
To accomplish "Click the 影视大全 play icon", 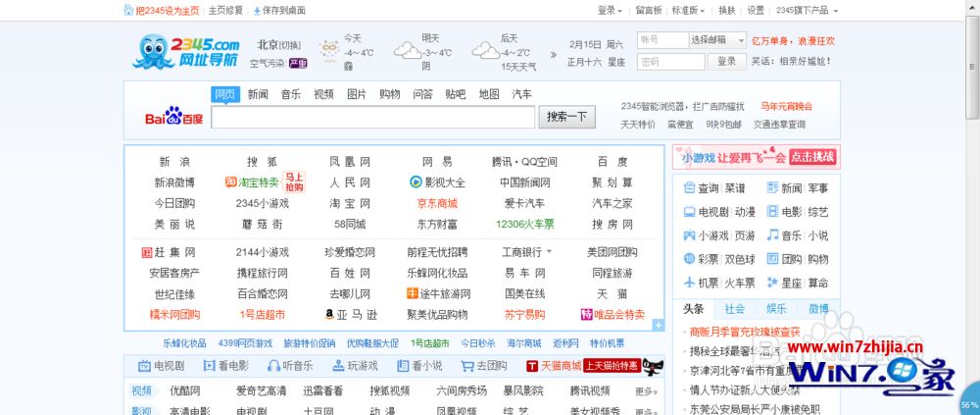I will point(416,182).
